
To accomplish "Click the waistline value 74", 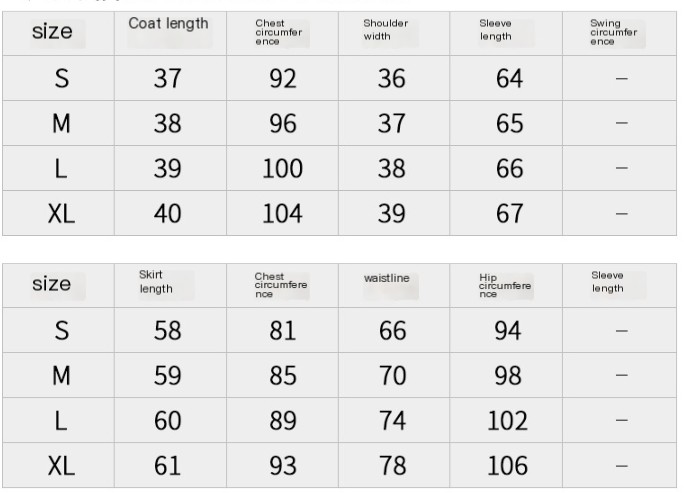I will 393,420.
